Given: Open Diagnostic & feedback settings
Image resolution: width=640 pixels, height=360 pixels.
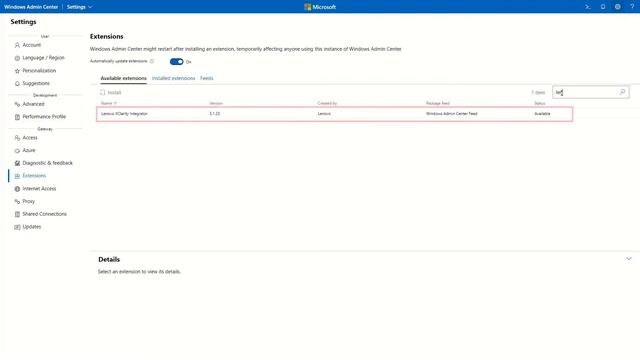Looking at the screenshot, I should (x=47, y=163).
